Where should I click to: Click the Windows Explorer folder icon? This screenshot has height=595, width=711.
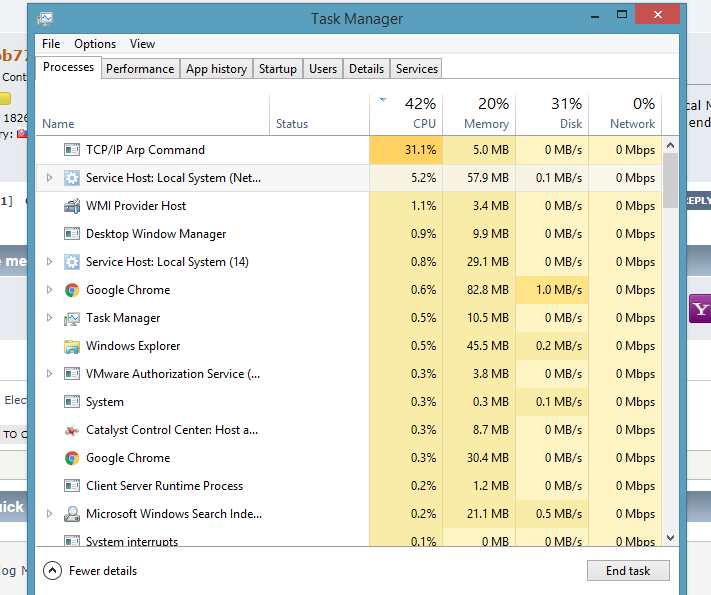[x=72, y=346]
